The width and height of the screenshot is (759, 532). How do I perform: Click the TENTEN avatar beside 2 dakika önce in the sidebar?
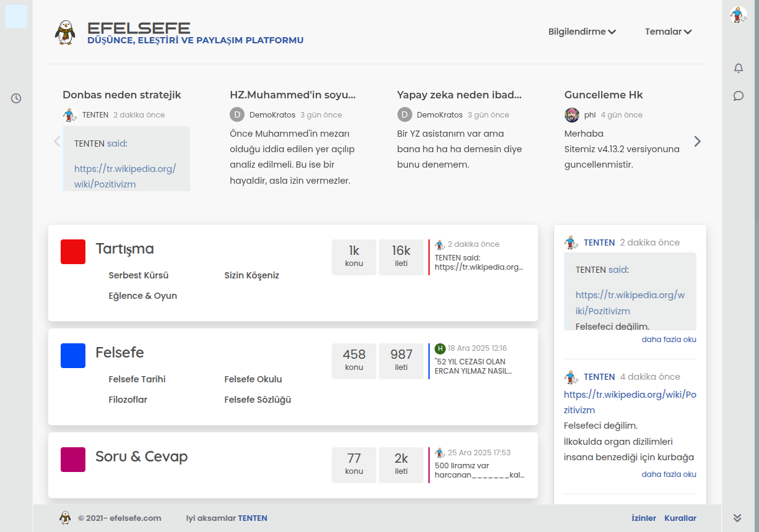[571, 242]
